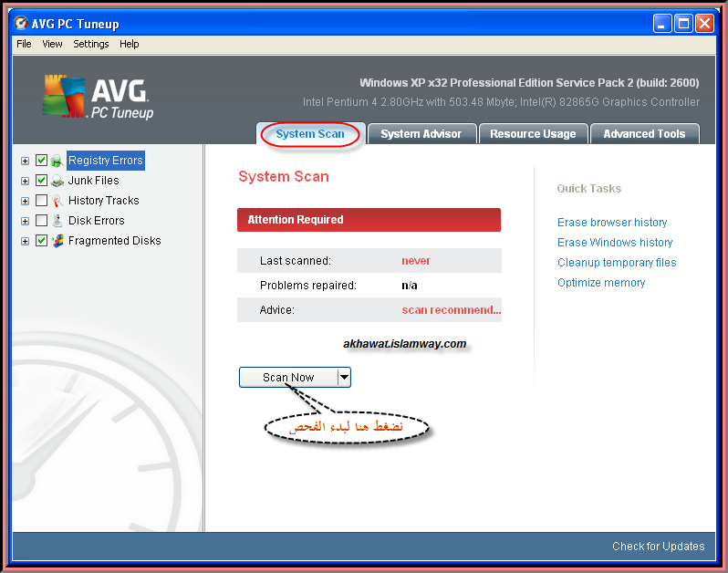Click Check for Updates link
The width and height of the screenshot is (728, 573).
(x=658, y=546)
